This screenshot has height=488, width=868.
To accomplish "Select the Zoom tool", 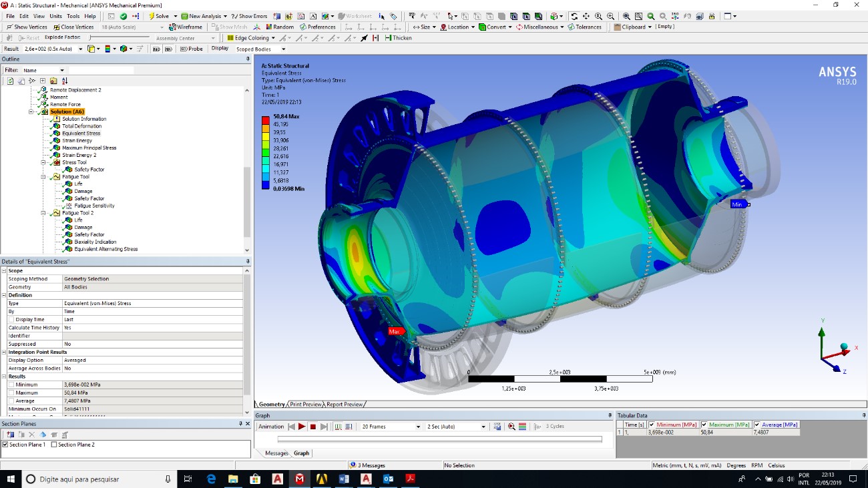I will point(598,16).
